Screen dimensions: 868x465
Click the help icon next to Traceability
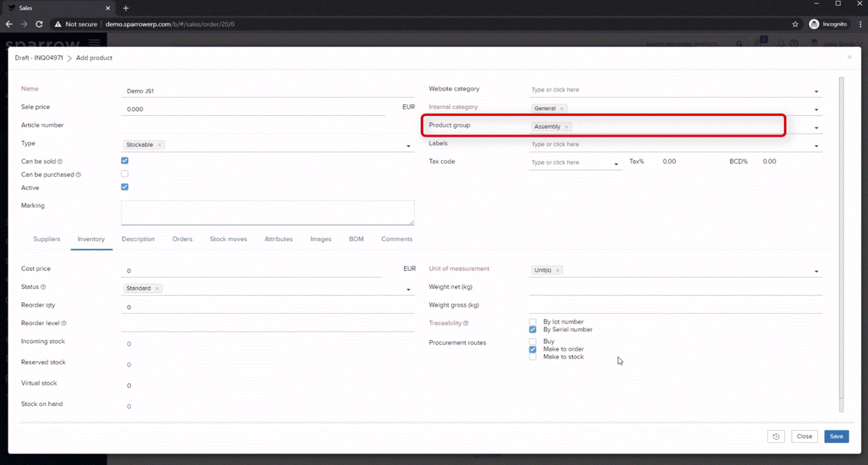tap(466, 324)
